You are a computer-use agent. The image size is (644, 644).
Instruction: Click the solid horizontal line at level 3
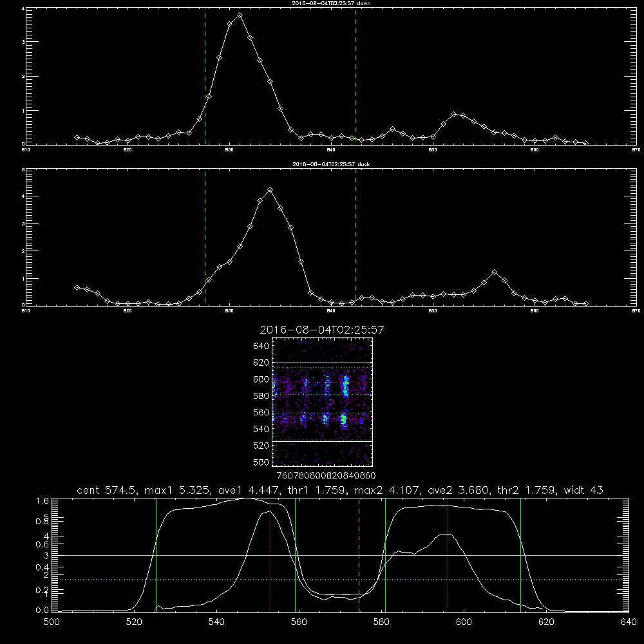(x=340, y=555)
